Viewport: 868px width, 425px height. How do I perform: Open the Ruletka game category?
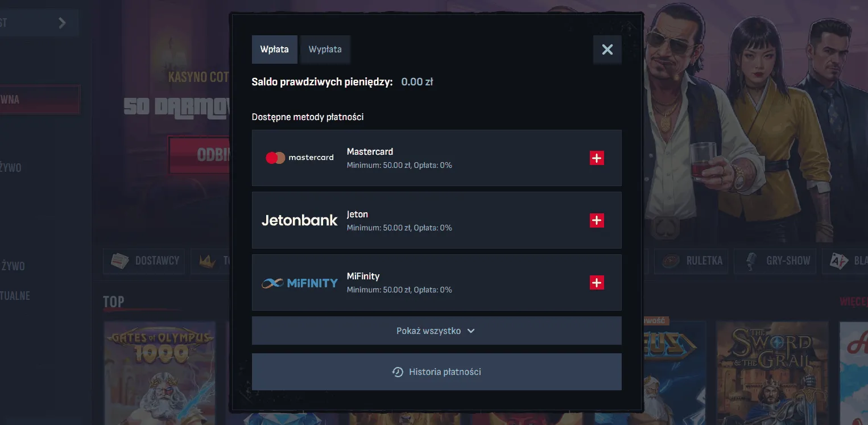[x=704, y=261]
